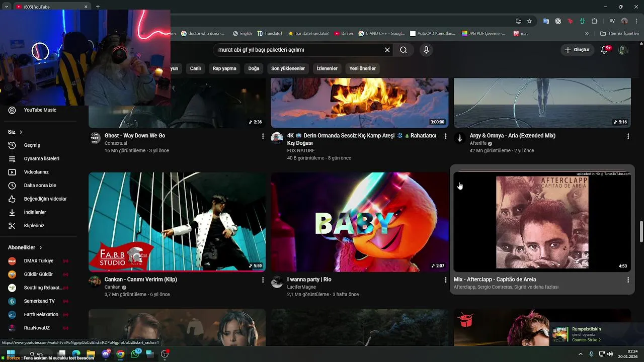Image resolution: width=644 pixels, height=362 pixels.
Task: Open File Explorer from the taskbar
Action: coord(91,354)
